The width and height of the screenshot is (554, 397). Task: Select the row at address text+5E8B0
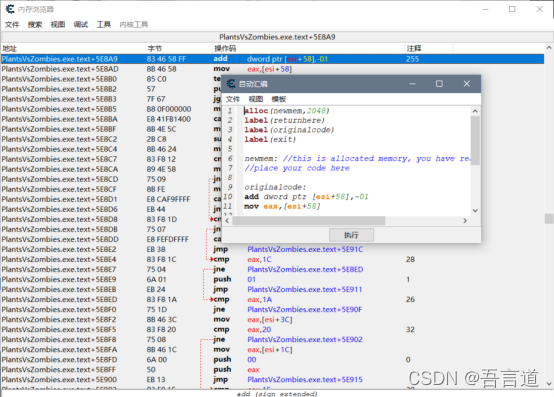point(110,79)
